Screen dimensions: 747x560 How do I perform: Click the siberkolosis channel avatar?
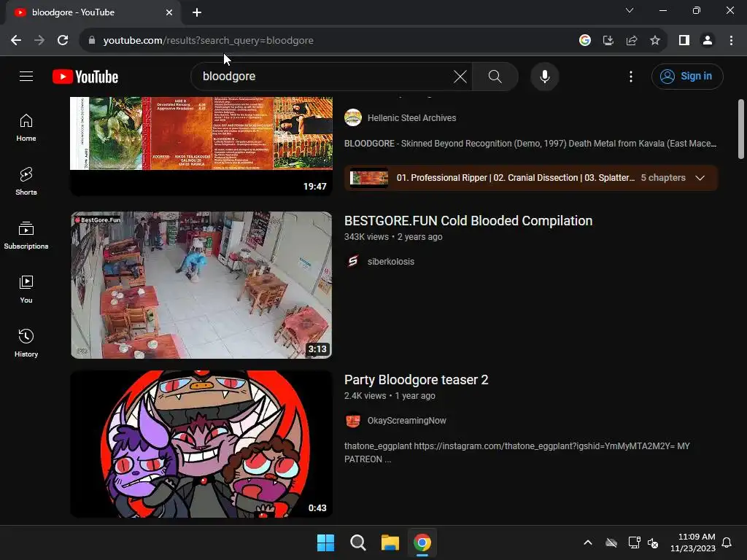pyautogui.click(x=353, y=262)
